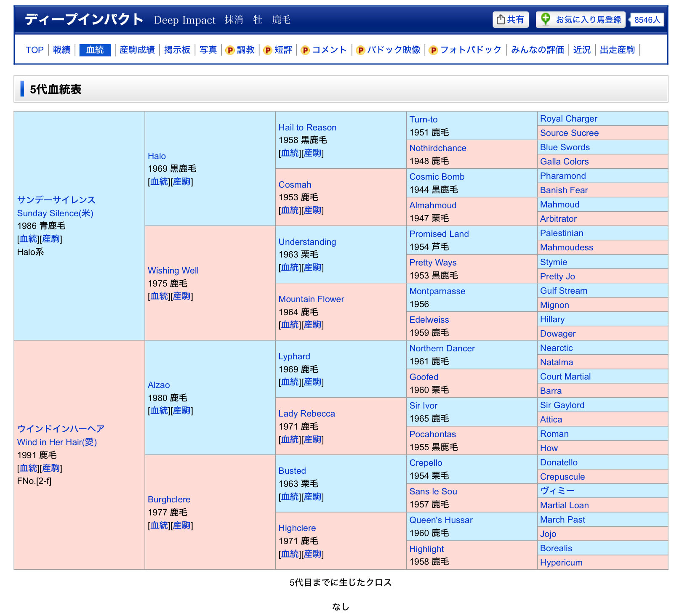The width and height of the screenshot is (682, 616).
Task: Click the Royal Charger ancestor link
Action: click(568, 119)
